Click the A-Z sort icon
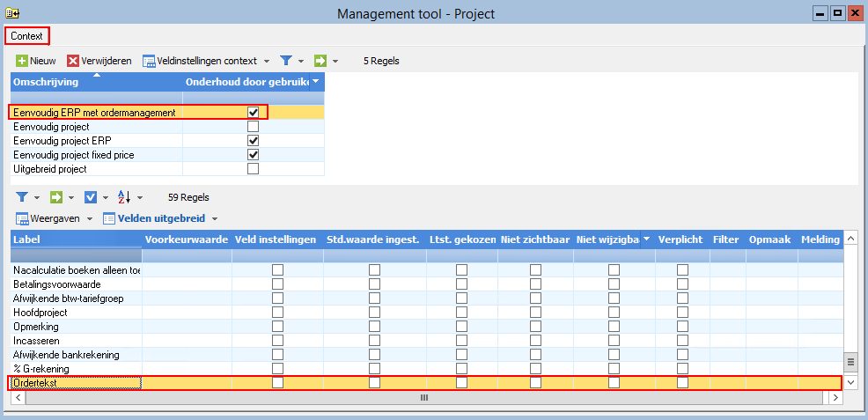 tap(124, 197)
